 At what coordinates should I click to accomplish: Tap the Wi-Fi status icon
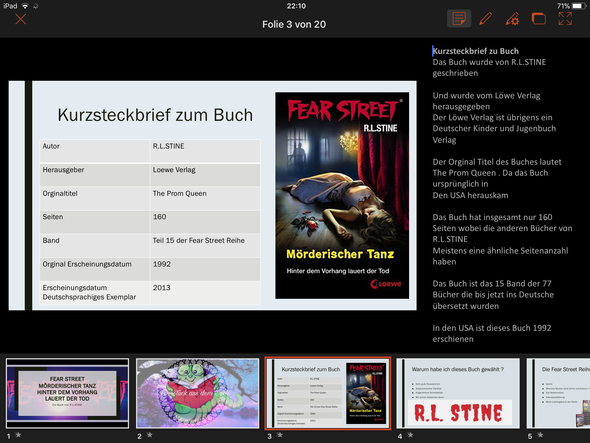[x=25, y=6]
